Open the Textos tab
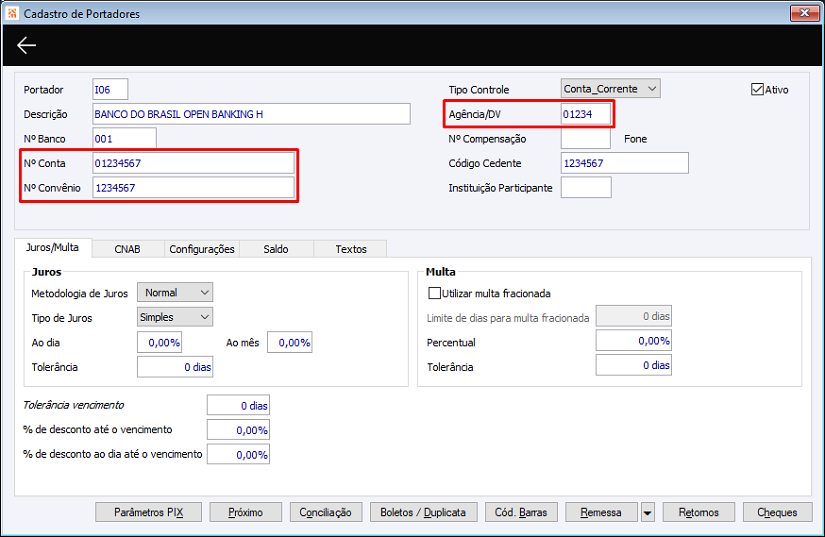 click(x=351, y=249)
